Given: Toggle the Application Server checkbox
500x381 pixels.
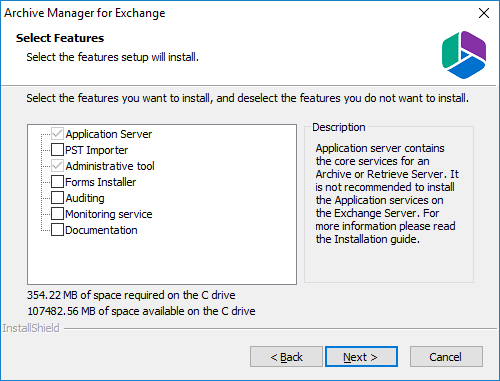Looking at the screenshot, I should (x=57, y=134).
